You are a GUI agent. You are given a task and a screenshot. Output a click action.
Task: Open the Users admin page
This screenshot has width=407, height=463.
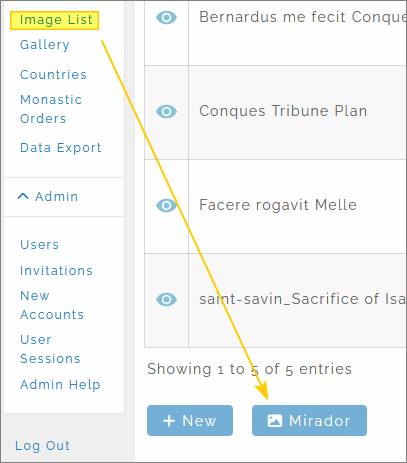[x=39, y=245]
